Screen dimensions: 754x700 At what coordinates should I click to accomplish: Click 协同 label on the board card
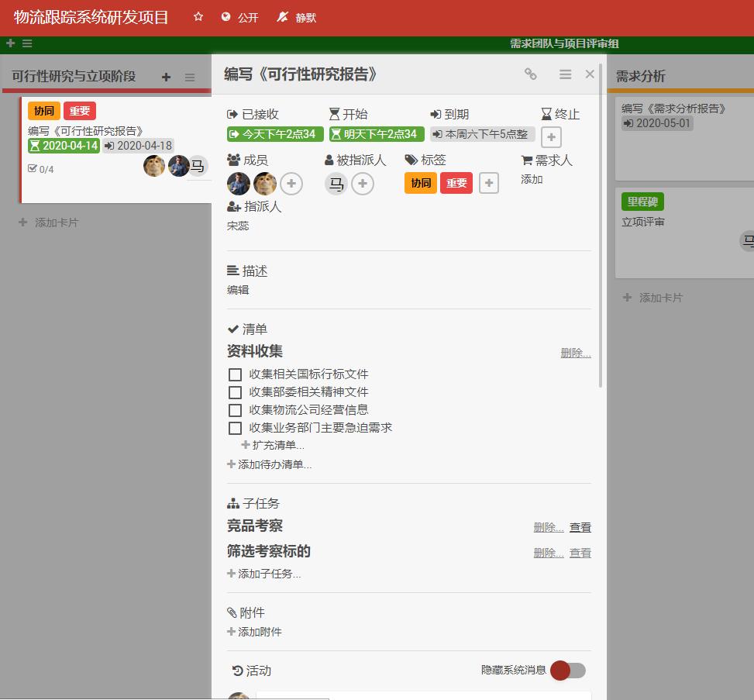pos(43,111)
